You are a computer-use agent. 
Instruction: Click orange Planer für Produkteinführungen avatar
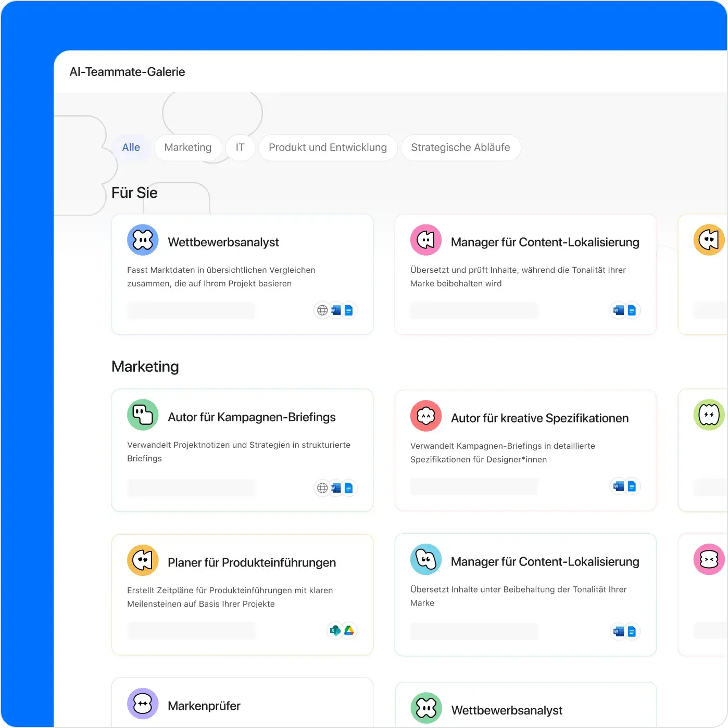coord(143,560)
